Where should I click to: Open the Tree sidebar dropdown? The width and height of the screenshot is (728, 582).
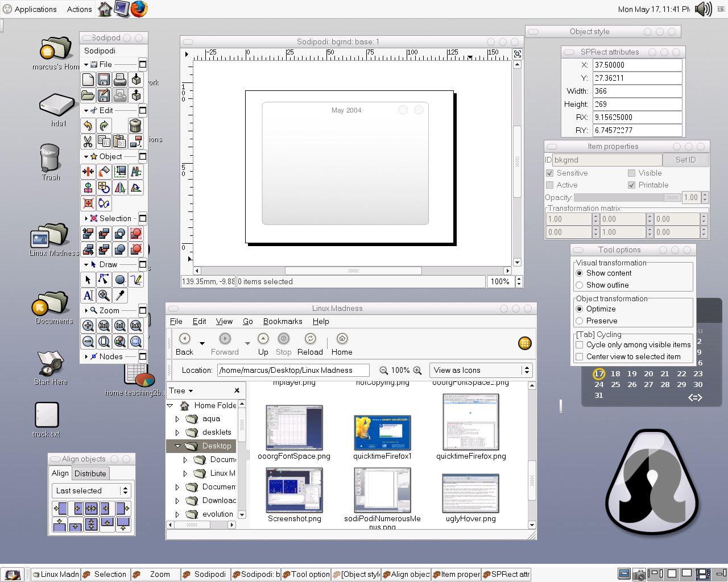point(181,391)
